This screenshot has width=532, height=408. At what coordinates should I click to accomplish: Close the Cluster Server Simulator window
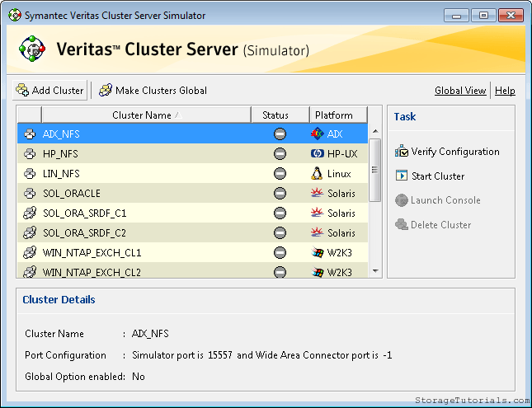click(511, 16)
